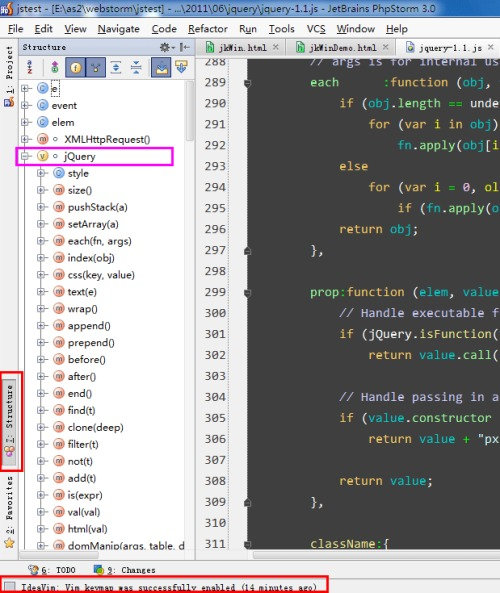Expand the pushStack(a) method node
This screenshot has width=500, height=593.
pos(40,207)
